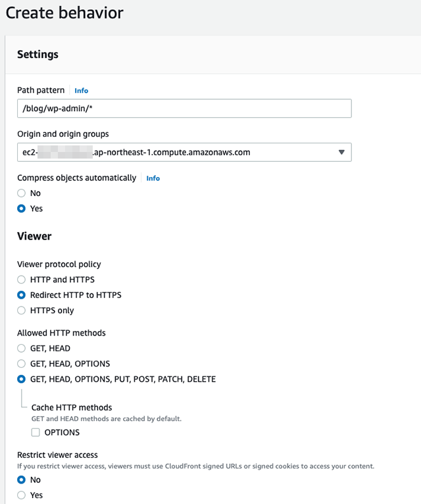The width and height of the screenshot is (421, 504).
Task: Check the OPTIONS cache method checkbox
Action: pyautogui.click(x=36, y=432)
